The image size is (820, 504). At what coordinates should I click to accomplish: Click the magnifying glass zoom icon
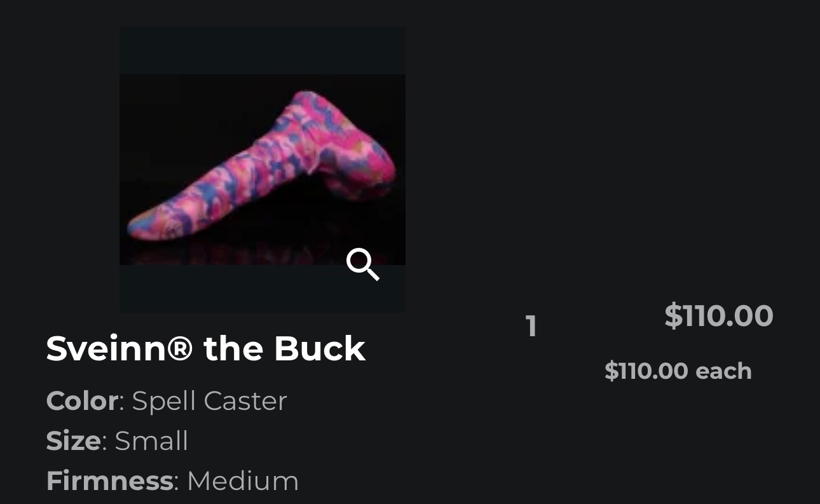[x=363, y=264]
